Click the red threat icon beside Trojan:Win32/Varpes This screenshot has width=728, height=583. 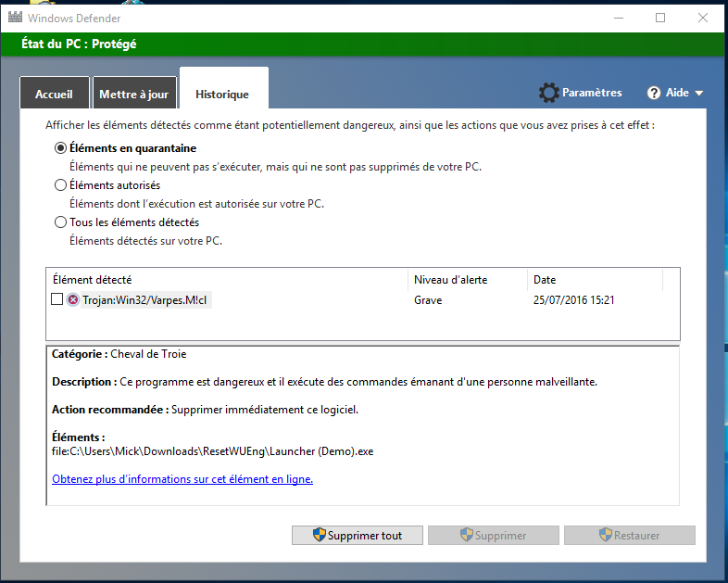pos(73,299)
